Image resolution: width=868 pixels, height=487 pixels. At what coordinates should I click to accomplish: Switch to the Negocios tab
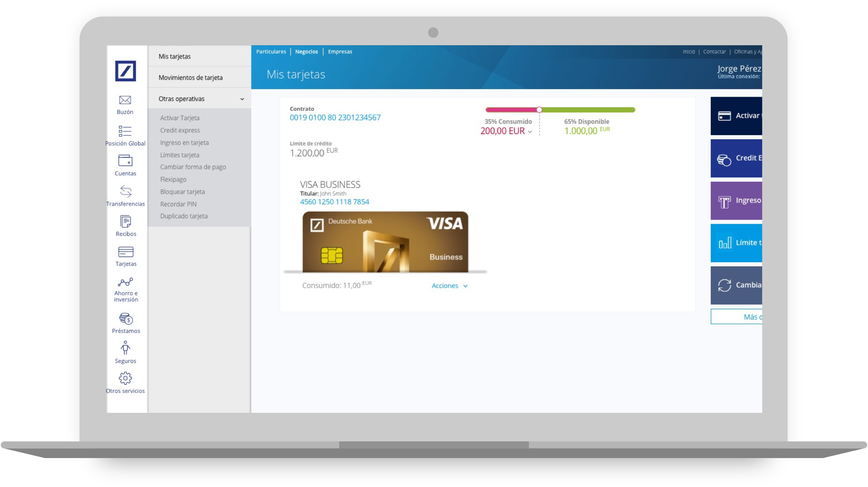[x=307, y=52]
